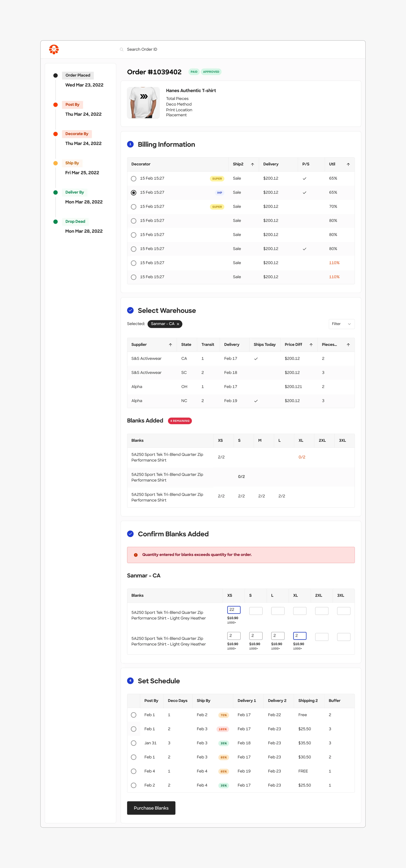Click the Billing Information step 1 badge
This screenshot has height=868, width=406.
pos(130,144)
